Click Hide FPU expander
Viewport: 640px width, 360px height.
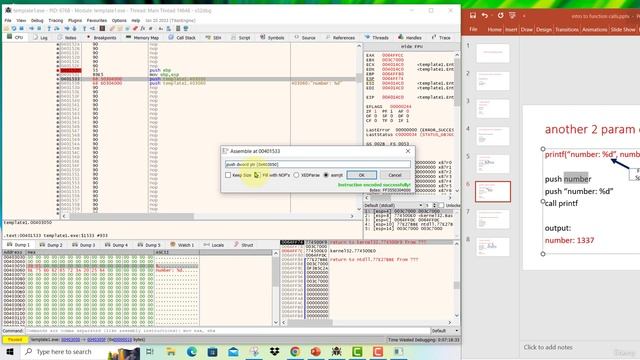coord(411,47)
